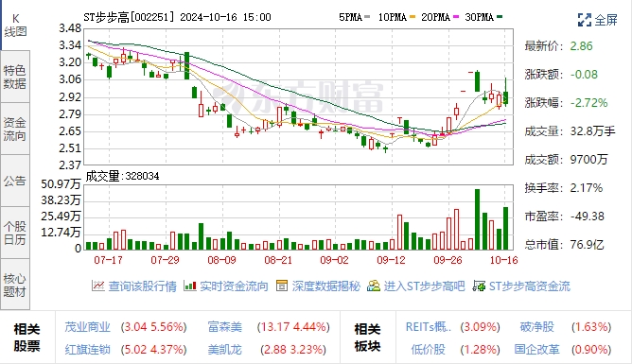This screenshot has width=632, height=364.
Task: Click the 相关股票 heading
Action: (x=27, y=338)
